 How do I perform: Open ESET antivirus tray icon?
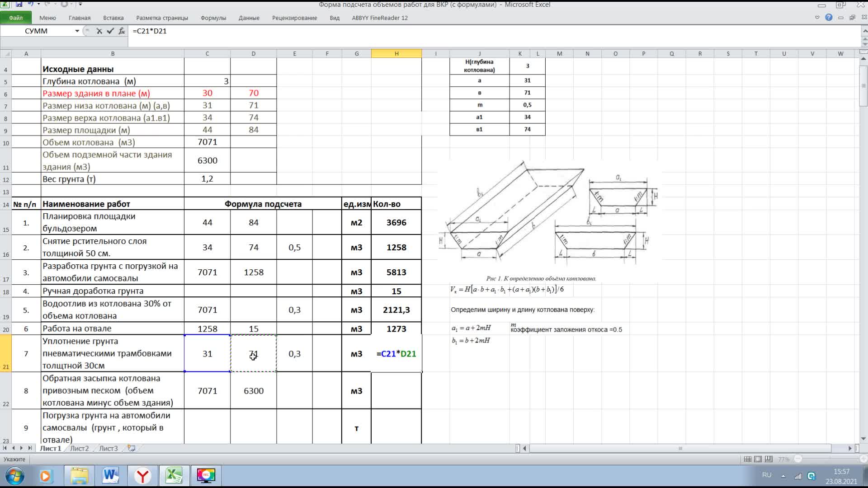tap(811, 476)
